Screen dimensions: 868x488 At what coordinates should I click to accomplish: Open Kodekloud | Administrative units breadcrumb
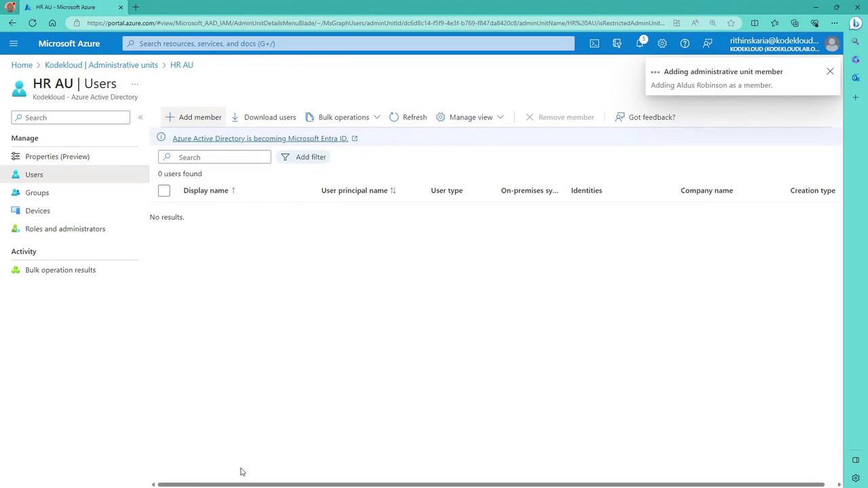coord(101,65)
